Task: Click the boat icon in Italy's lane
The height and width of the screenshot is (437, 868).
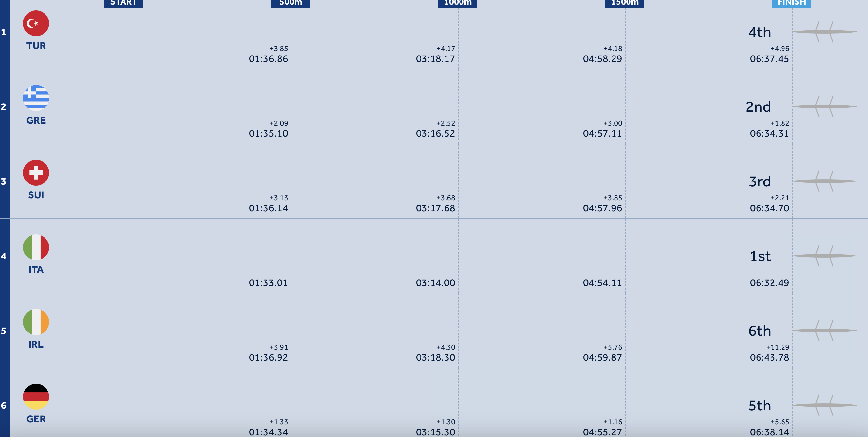Action: pos(824,256)
